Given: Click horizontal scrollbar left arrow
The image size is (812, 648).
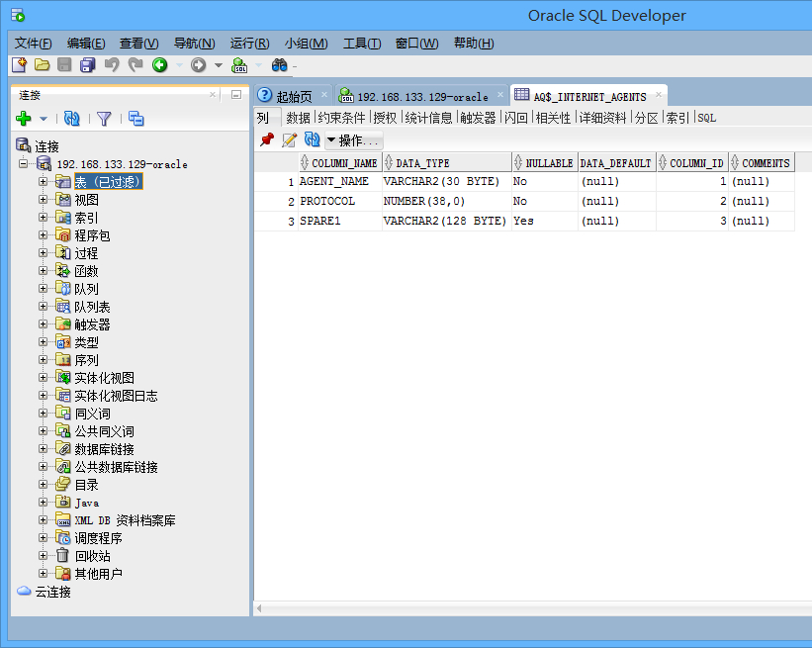Looking at the screenshot, I should point(259,608).
